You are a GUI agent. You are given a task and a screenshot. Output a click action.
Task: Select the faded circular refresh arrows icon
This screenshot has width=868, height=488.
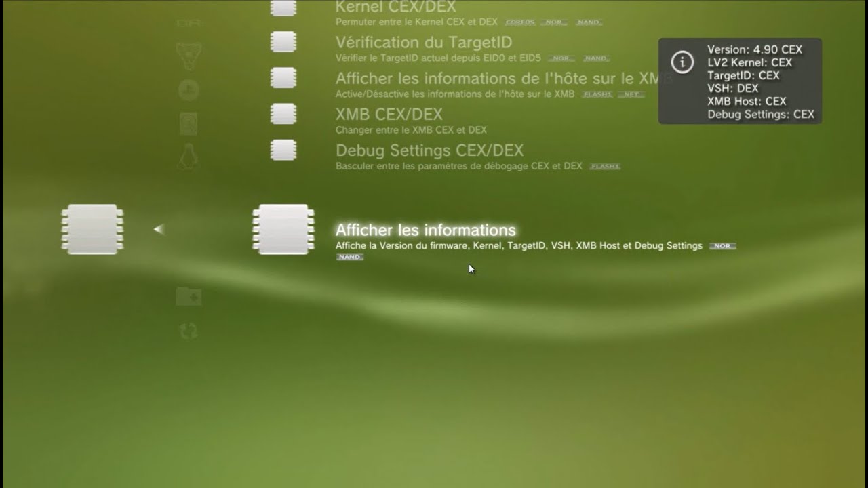[x=188, y=331]
